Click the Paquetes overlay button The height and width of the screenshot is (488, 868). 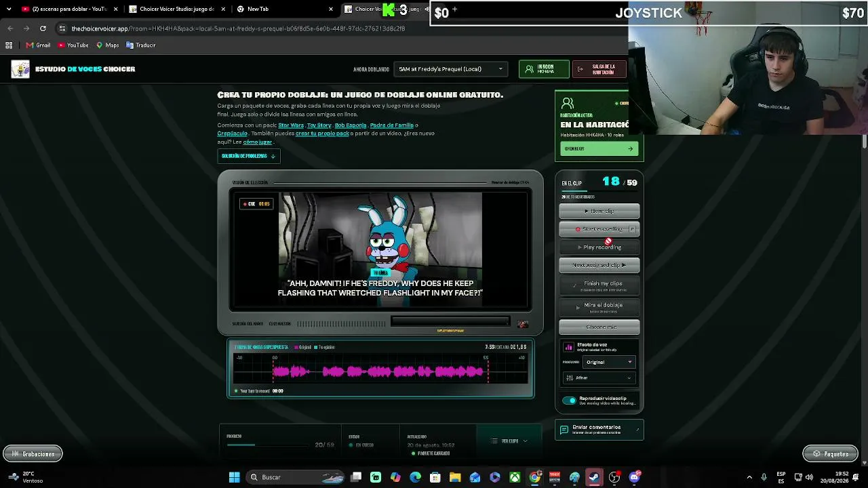pos(830,454)
